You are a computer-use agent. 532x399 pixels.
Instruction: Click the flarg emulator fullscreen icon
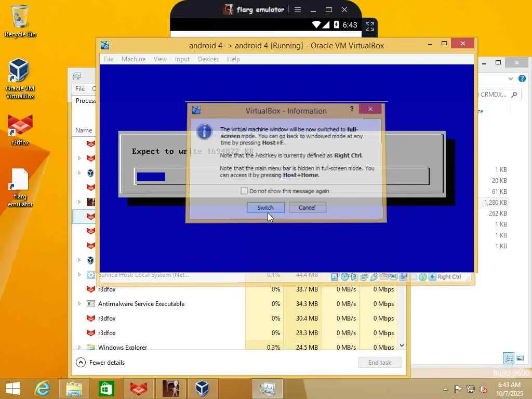point(370,26)
